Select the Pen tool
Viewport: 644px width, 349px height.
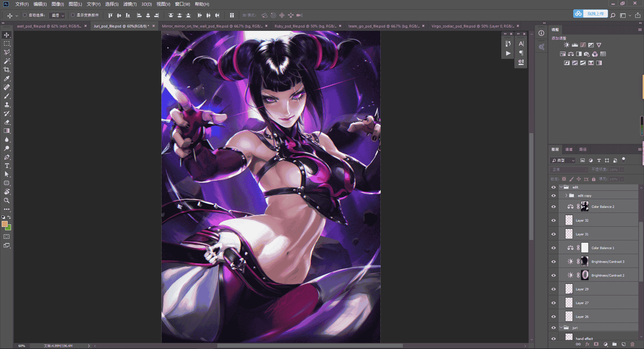[x=7, y=157]
